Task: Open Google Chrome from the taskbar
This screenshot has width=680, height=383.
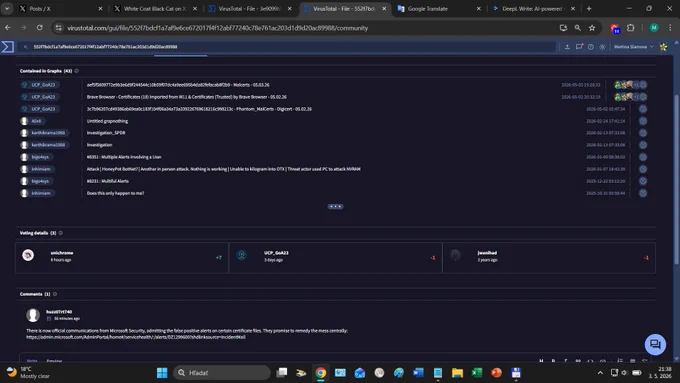Action: [320, 373]
